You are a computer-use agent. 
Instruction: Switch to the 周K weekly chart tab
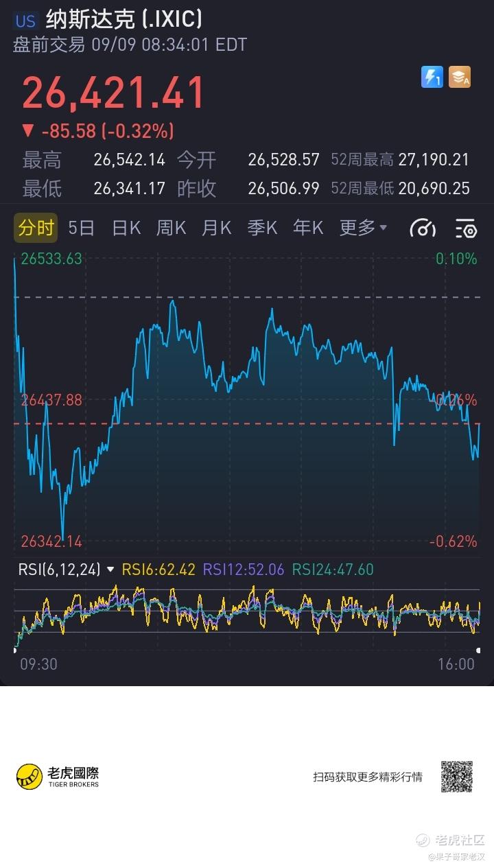click(171, 228)
